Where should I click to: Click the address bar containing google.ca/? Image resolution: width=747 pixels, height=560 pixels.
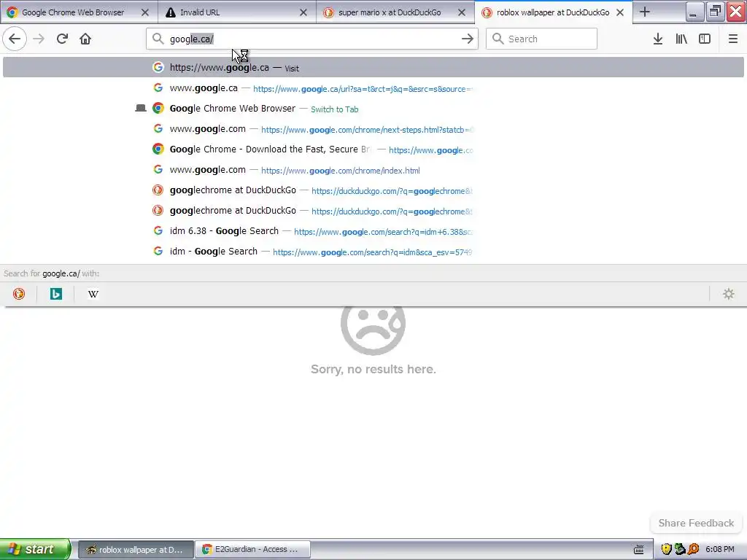click(312, 39)
